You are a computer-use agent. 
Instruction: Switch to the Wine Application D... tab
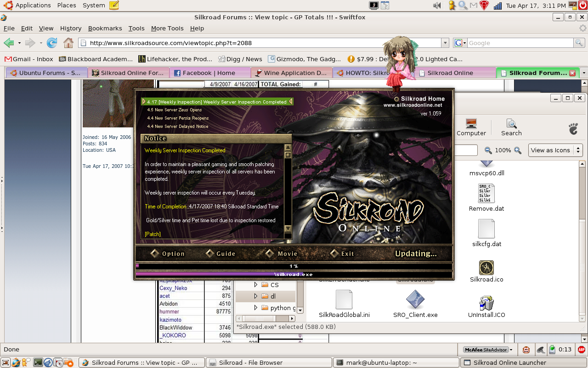(x=292, y=73)
